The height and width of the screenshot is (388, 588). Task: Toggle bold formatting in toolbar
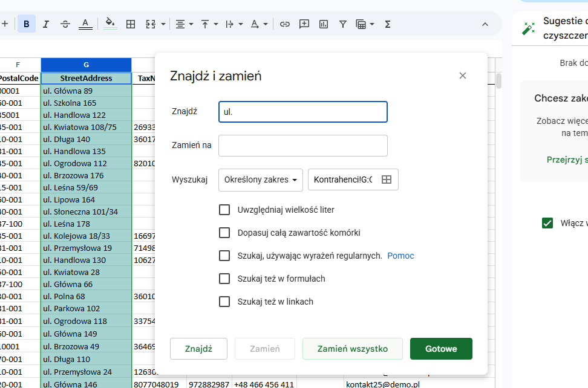[26, 24]
